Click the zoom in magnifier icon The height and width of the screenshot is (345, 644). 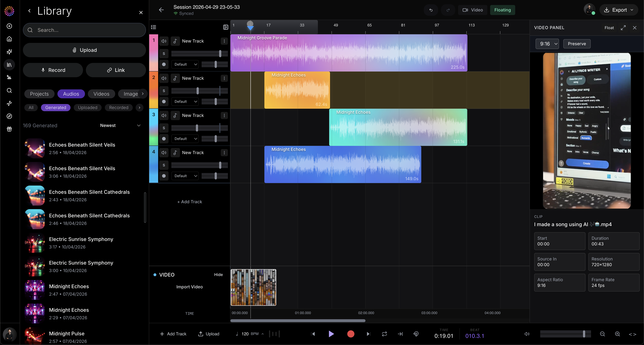(x=618, y=334)
